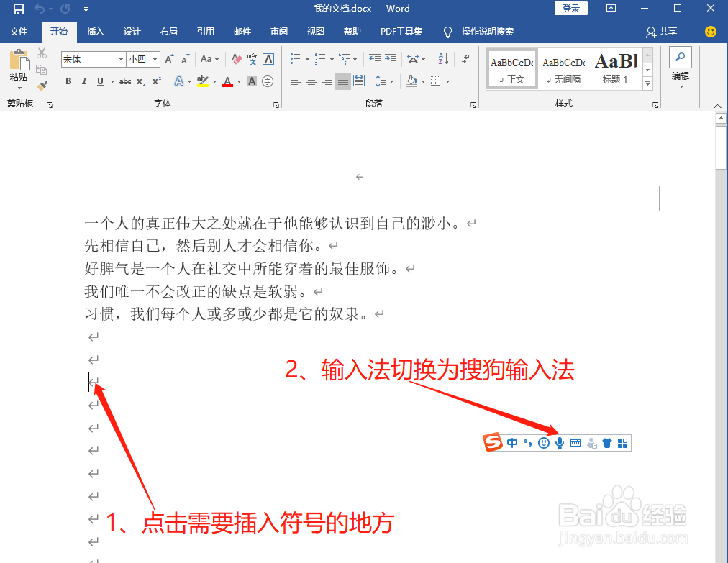Select the strikethrough formatting icon
This screenshot has height=563, width=728.
pyautogui.click(x=124, y=81)
